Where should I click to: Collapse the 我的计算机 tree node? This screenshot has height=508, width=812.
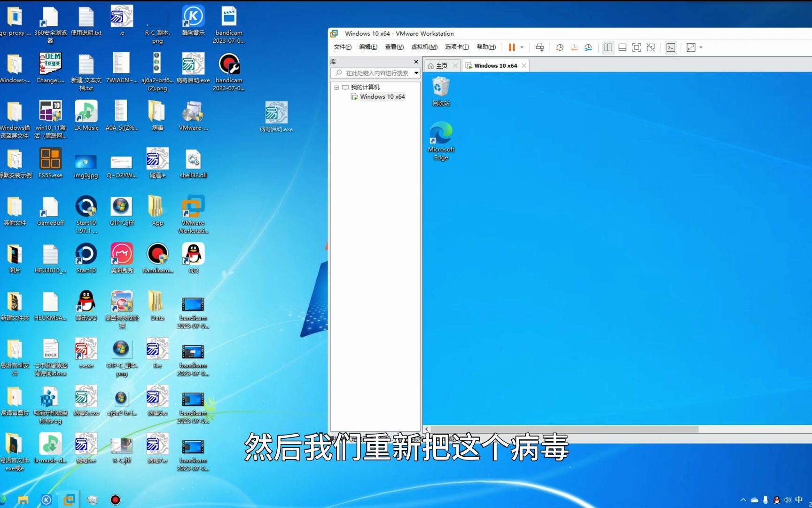pyautogui.click(x=336, y=87)
